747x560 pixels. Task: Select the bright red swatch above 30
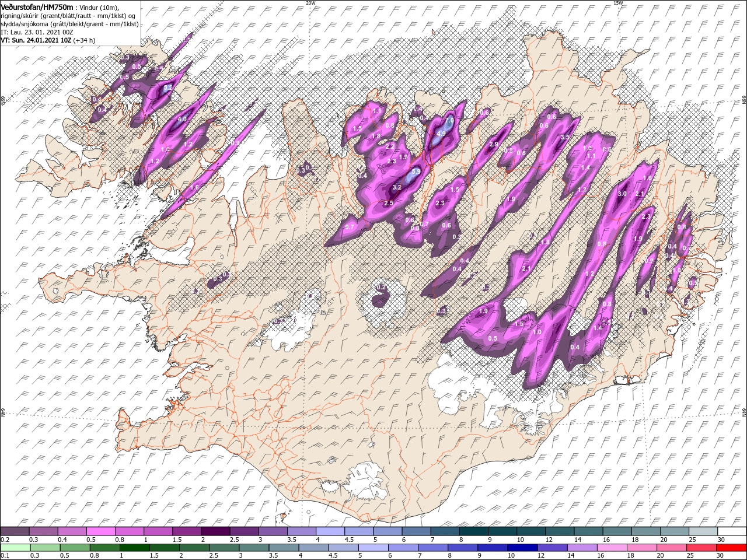(731, 548)
